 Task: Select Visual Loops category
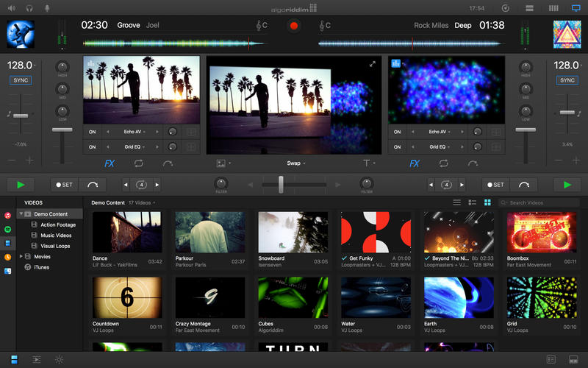(x=55, y=246)
